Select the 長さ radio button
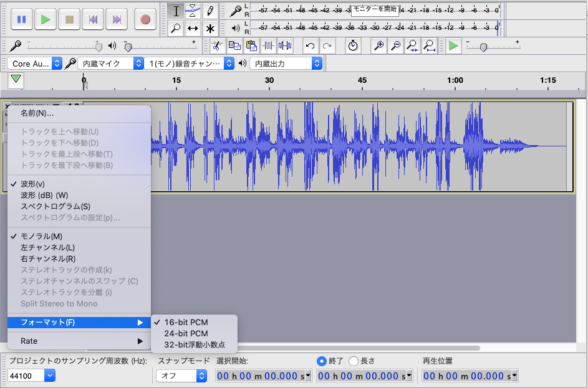 [x=354, y=361]
